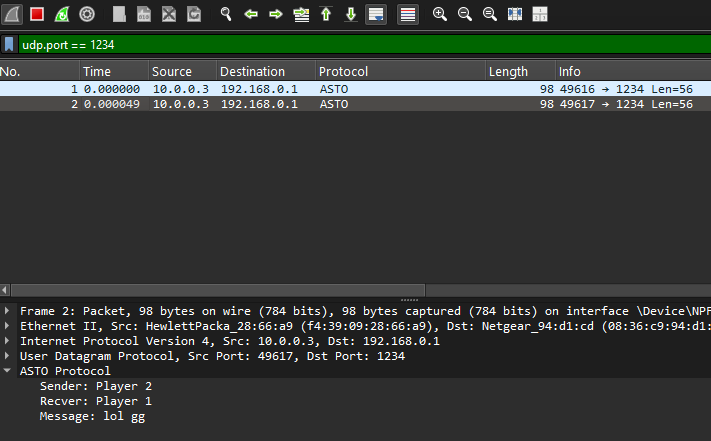
Task: Open the display filter bookmark menu
Action: tap(9, 44)
